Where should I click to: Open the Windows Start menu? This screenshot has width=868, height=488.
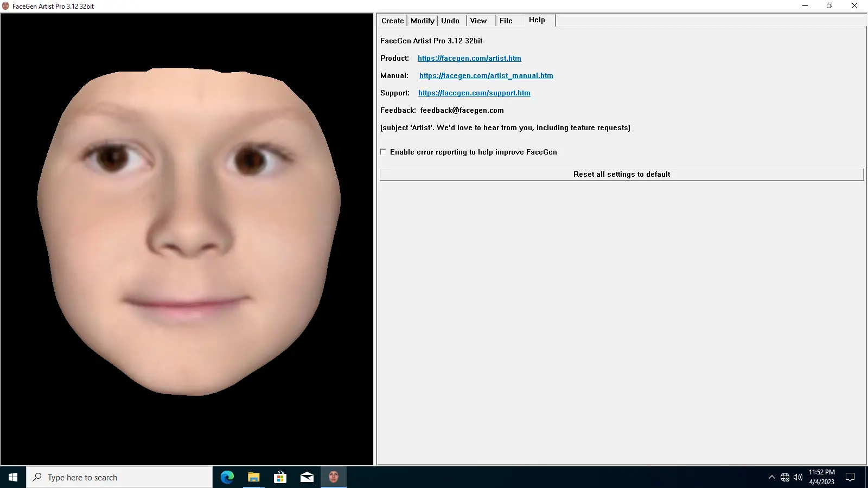[x=13, y=477]
